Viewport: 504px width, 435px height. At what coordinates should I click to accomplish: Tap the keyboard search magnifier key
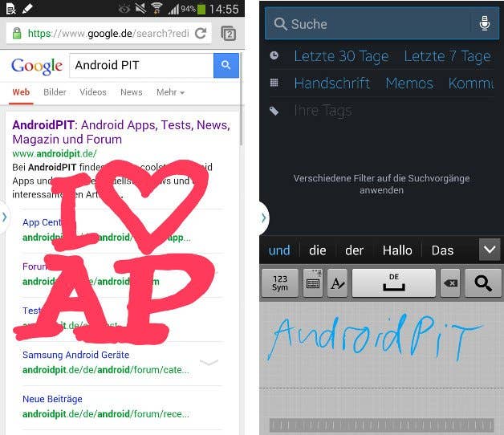[x=483, y=283]
